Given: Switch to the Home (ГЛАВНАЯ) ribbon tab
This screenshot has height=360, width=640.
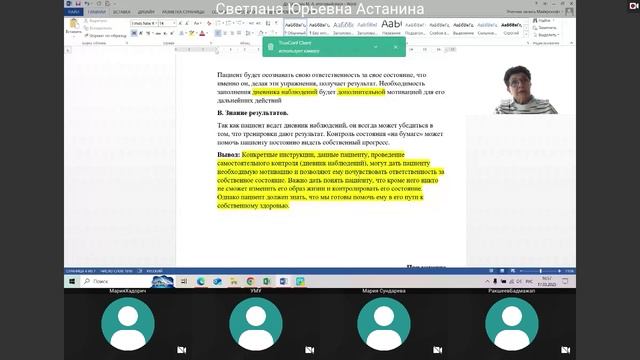Looking at the screenshot, I should pyautogui.click(x=97, y=12).
